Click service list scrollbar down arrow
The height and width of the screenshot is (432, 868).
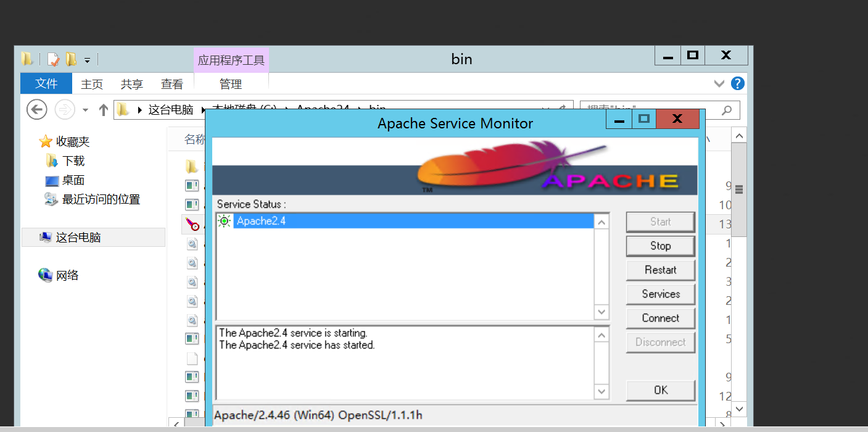[x=602, y=312]
